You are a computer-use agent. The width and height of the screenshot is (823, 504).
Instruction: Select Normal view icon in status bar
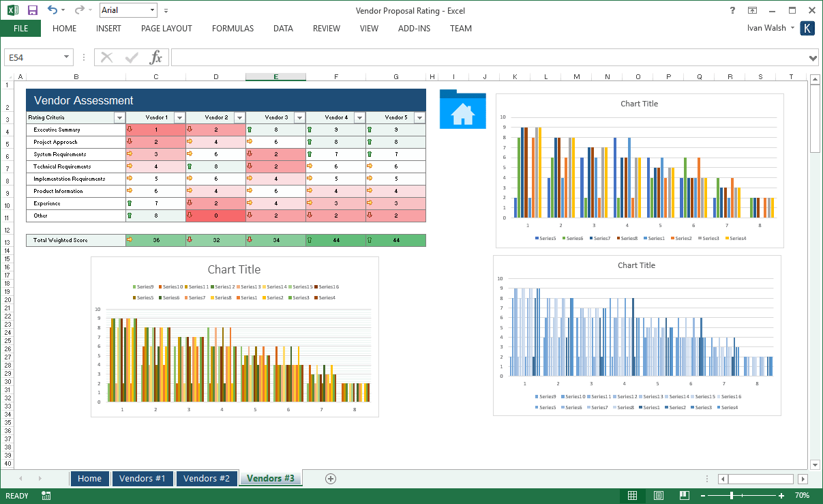(x=633, y=496)
